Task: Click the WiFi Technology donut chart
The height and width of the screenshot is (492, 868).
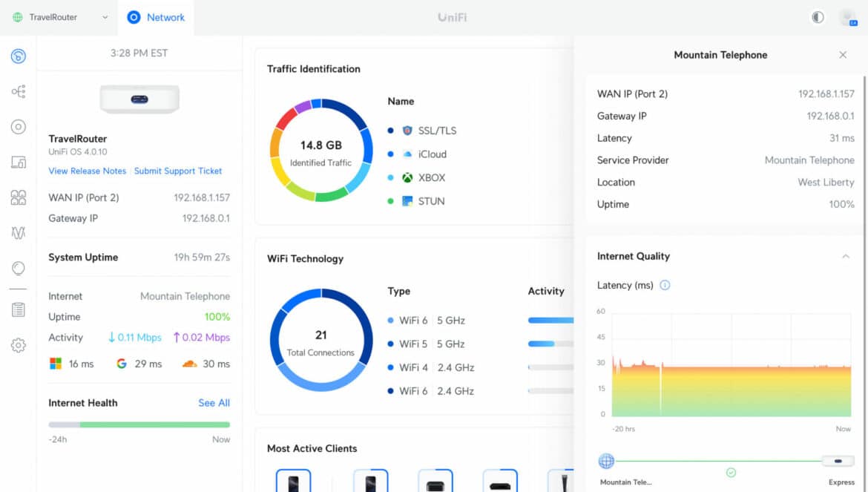Action: pos(320,339)
